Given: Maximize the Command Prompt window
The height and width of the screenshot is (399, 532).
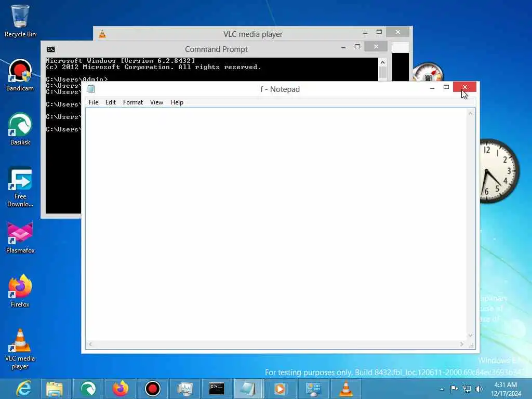Looking at the screenshot, I should tap(357, 46).
